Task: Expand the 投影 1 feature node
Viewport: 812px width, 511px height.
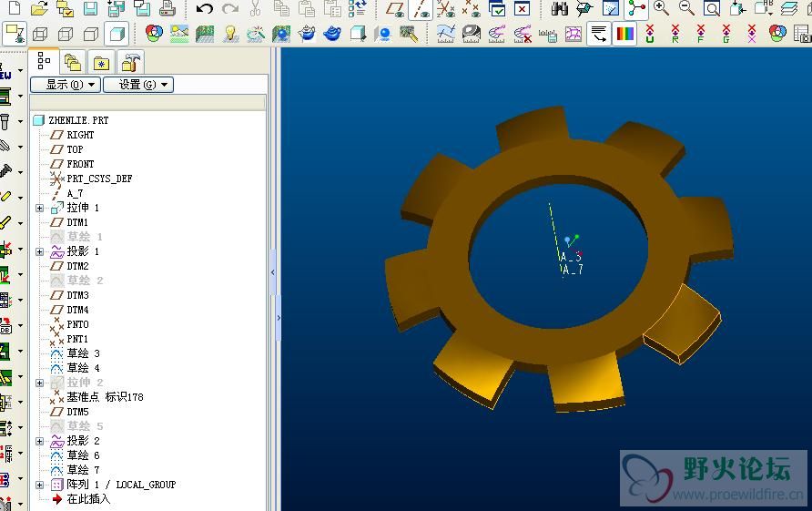Action: point(39,251)
